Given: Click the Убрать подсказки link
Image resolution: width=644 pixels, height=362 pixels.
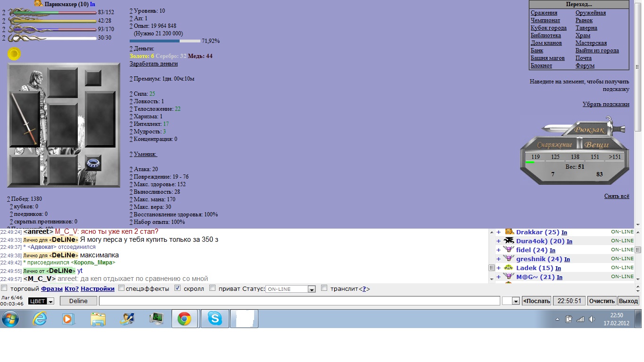Looking at the screenshot, I should [606, 104].
